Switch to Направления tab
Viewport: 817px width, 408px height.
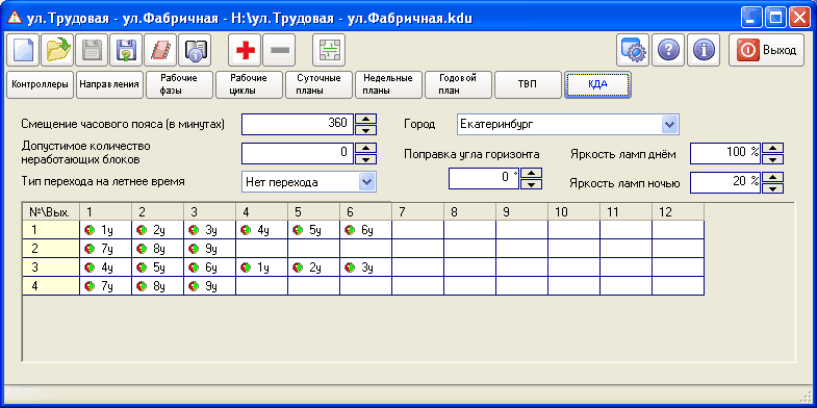coord(109,85)
